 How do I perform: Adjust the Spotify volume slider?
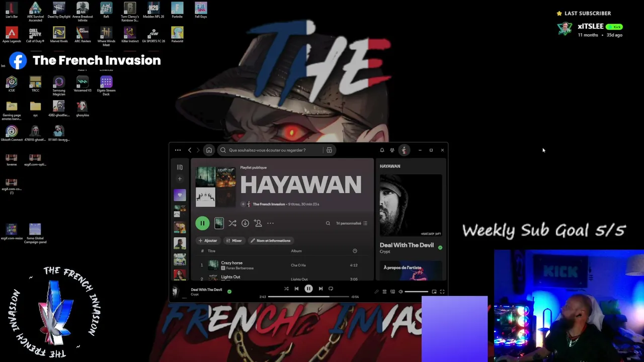tap(417, 292)
